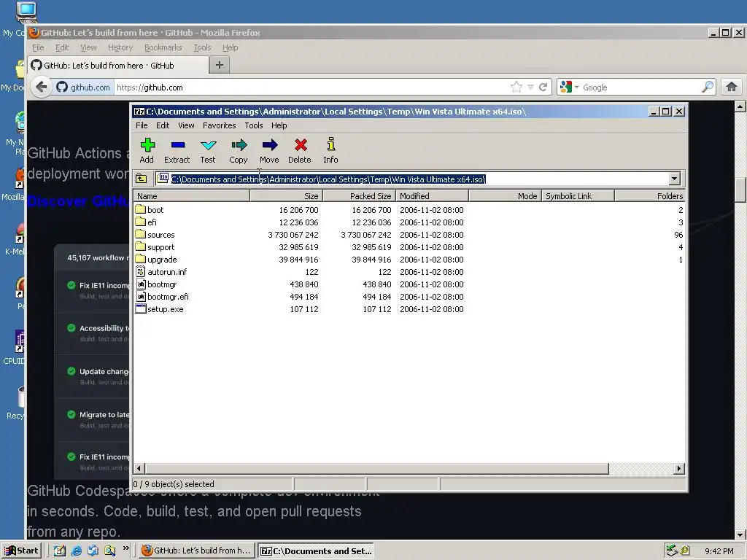Viewport: 747px width, 560px height.
Task: Click 7-Zip horizontal scrollbar right arrow
Action: tap(679, 469)
